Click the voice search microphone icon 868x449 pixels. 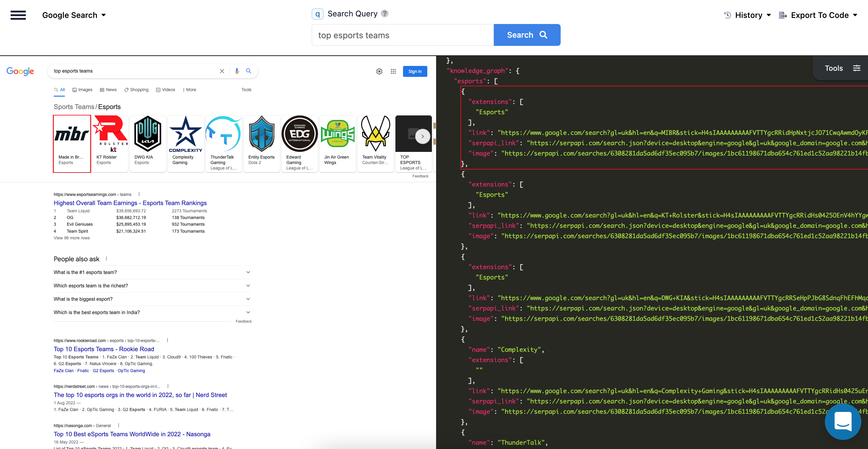pos(237,71)
